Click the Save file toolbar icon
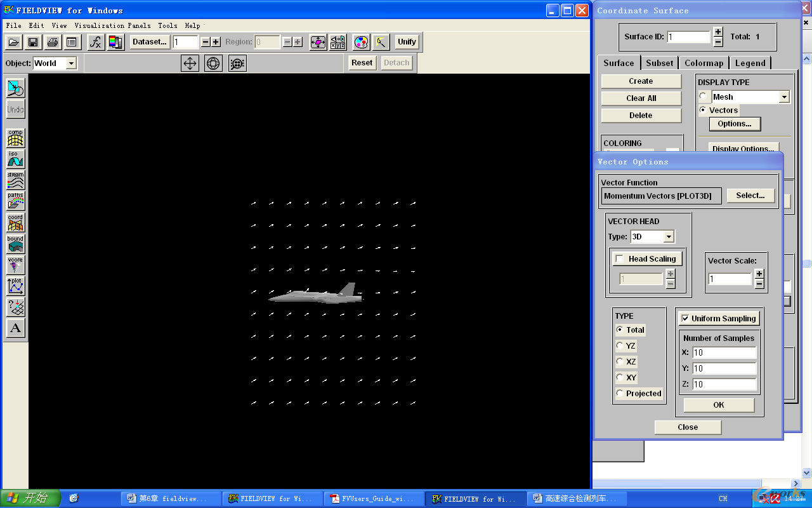 tap(32, 42)
